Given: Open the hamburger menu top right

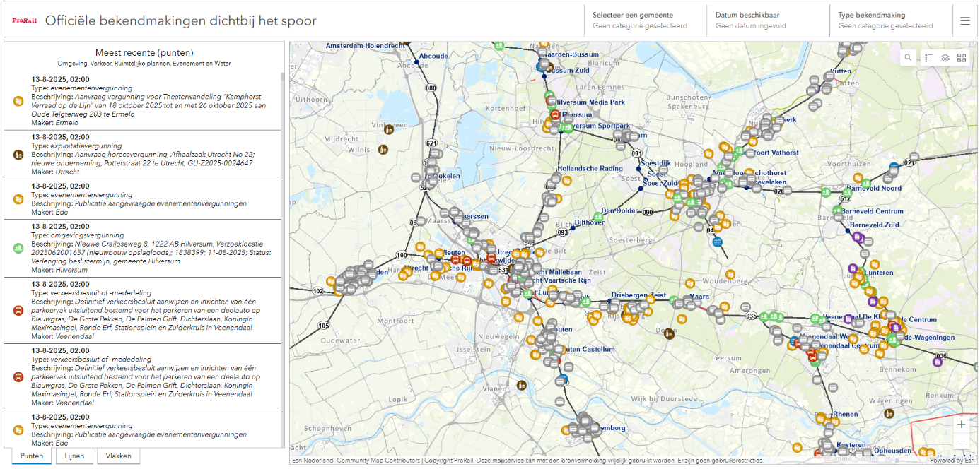Looking at the screenshot, I should coord(967,20).
